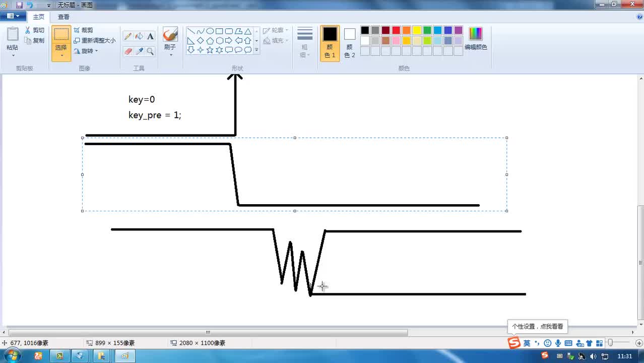Choose the Up arrow shape
The width and height of the screenshot is (644, 363).
click(248, 40)
